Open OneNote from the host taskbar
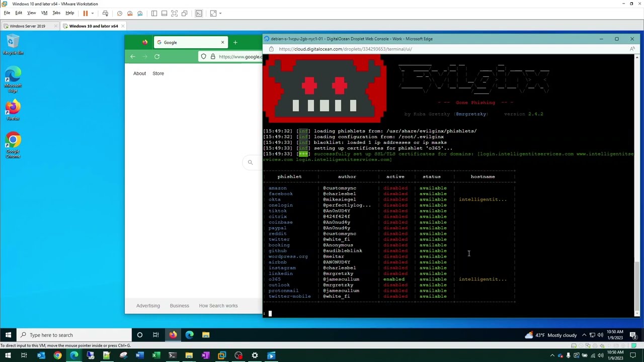Viewport: 644px width, 362px height. point(205,355)
